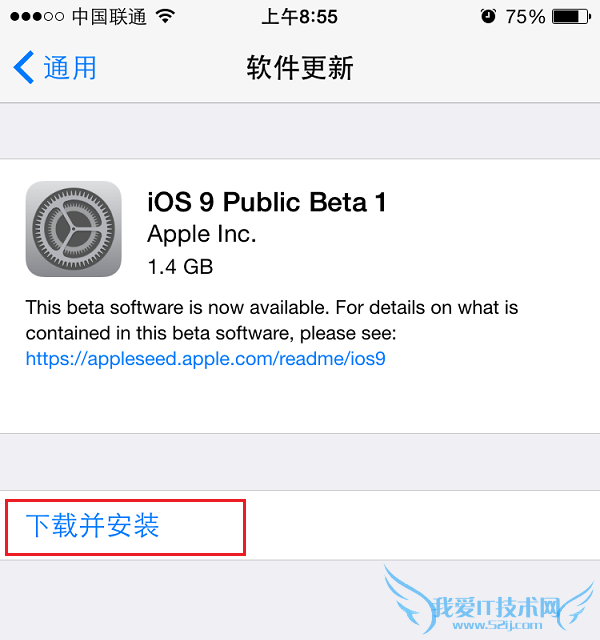The height and width of the screenshot is (640, 600).
Task: Tap the blue back chevron arrow
Action: coord(24,67)
